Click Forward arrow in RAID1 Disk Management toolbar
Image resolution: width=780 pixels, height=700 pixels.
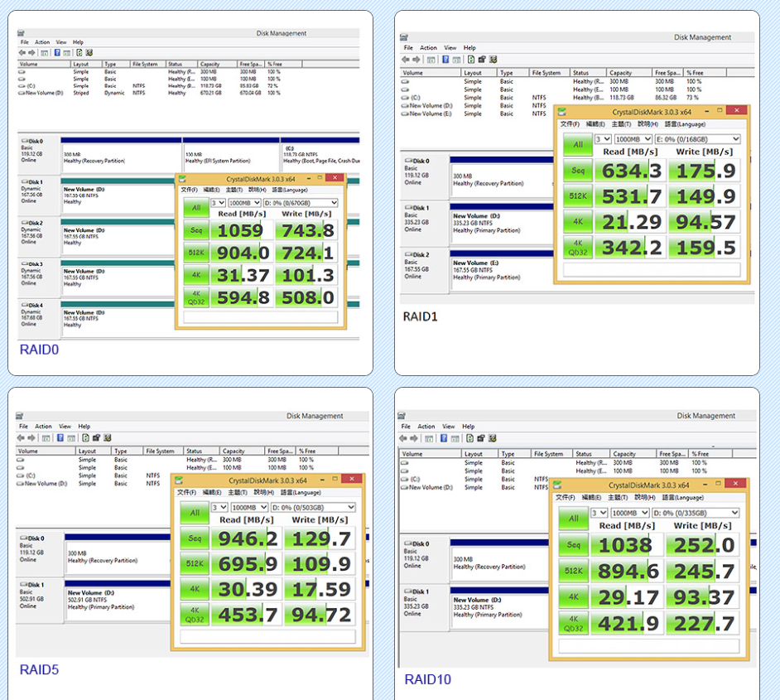tap(417, 60)
